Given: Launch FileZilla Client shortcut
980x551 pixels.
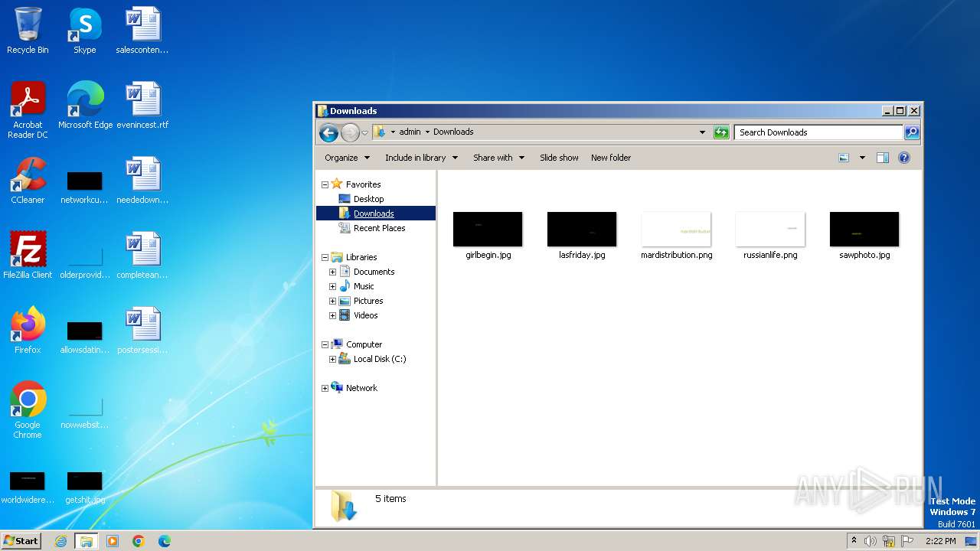Looking at the screenshot, I should tap(28, 256).
